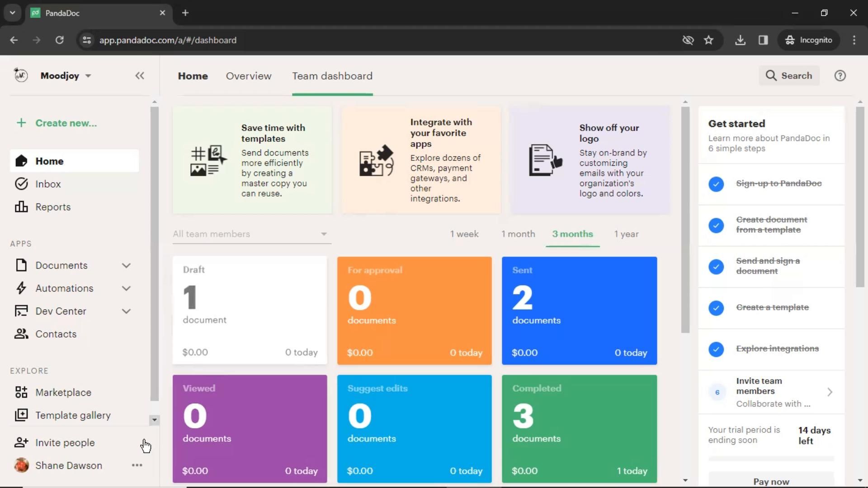Click the Automations sidebar icon
Image resolution: width=868 pixels, height=488 pixels.
point(21,288)
